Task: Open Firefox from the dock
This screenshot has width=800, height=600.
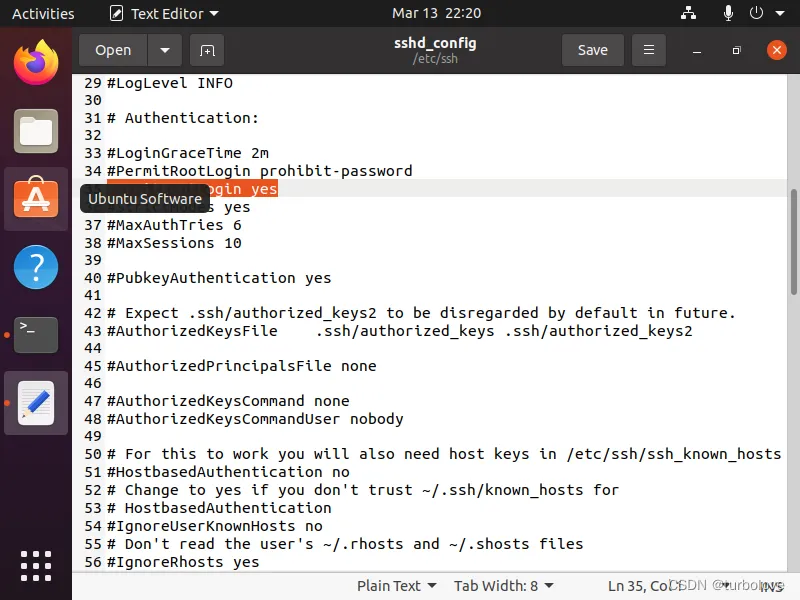Action: (x=36, y=62)
